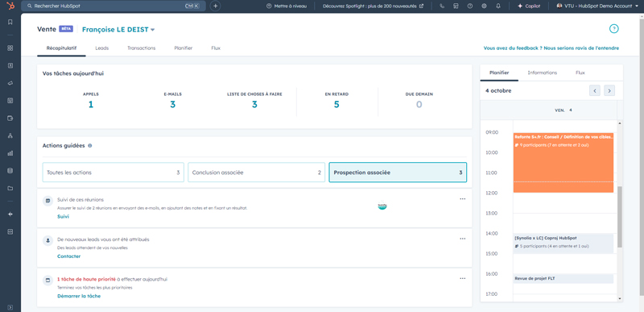644x312 pixels.
Task: Select the Conclusion associée filter
Action: pyautogui.click(x=257, y=173)
